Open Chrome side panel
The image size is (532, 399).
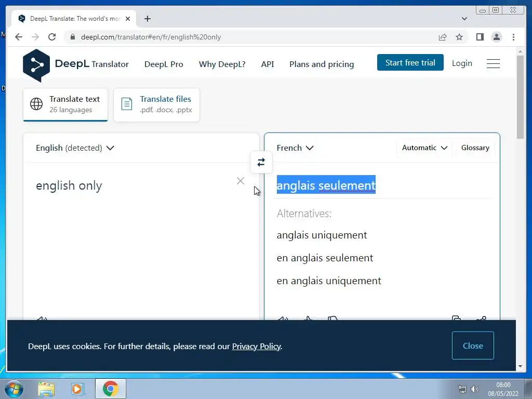480,37
